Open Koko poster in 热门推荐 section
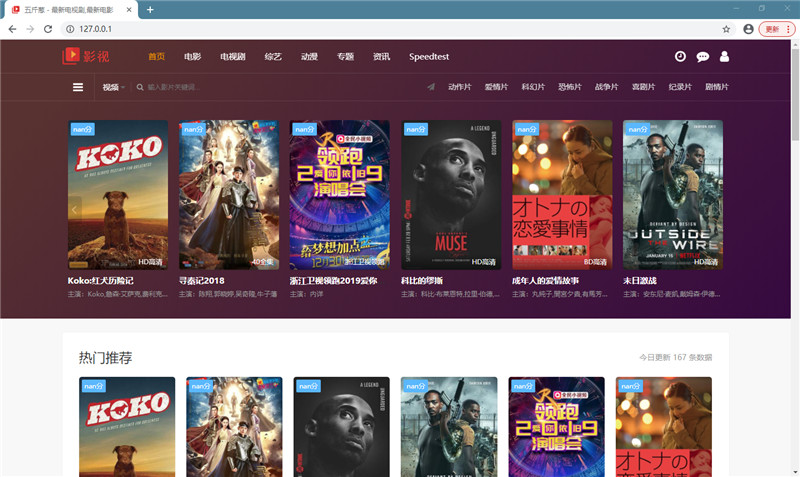This screenshot has height=477, width=800. tap(127, 427)
